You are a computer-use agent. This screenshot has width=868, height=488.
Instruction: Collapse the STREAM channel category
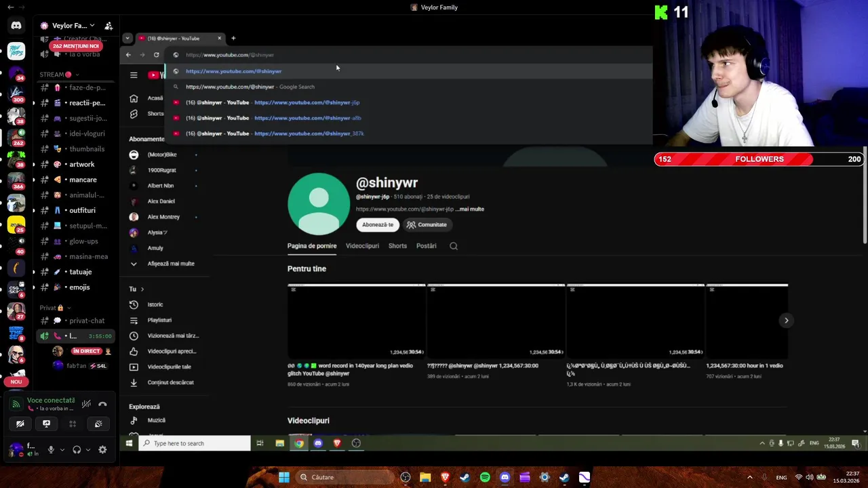click(x=59, y=75)
